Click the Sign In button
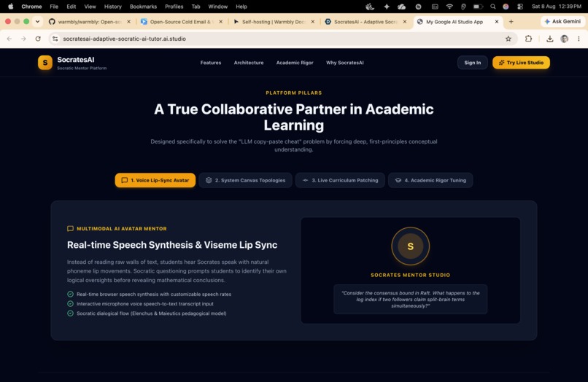588x382 pixels. pos(472,63)
